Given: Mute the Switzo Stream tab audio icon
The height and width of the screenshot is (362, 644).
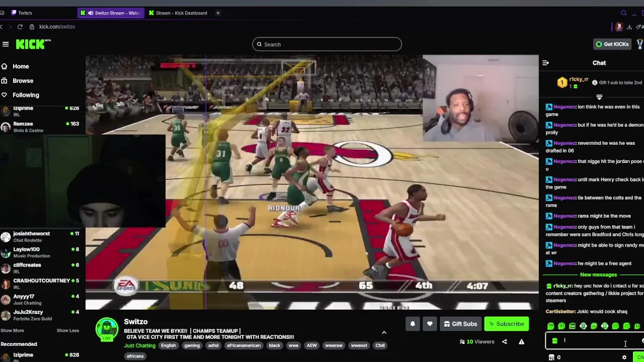Looking at the screenshot, I should pos(91,13).
